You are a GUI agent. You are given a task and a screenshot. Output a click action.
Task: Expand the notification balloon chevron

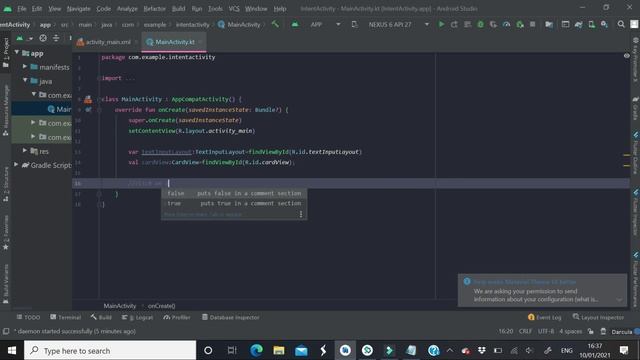619,300
